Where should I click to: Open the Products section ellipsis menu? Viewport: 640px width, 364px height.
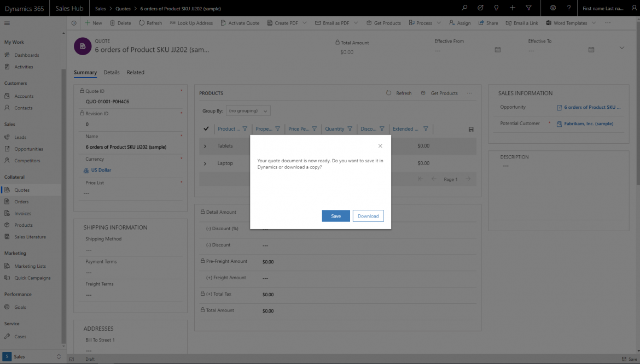(x=469, y=93)
